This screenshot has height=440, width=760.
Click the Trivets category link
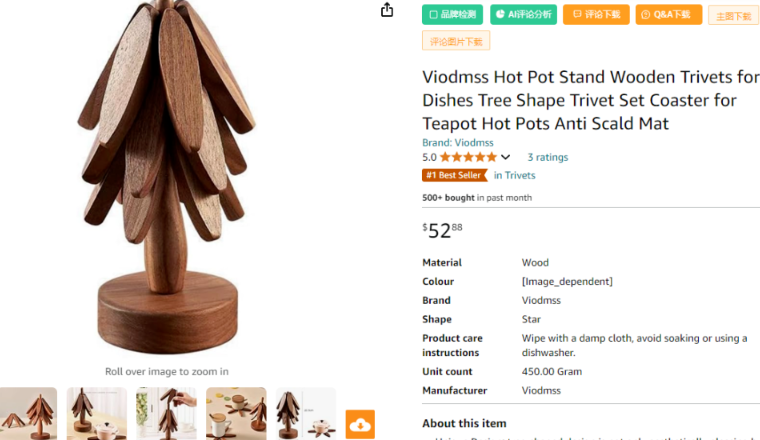coord(520,175)
